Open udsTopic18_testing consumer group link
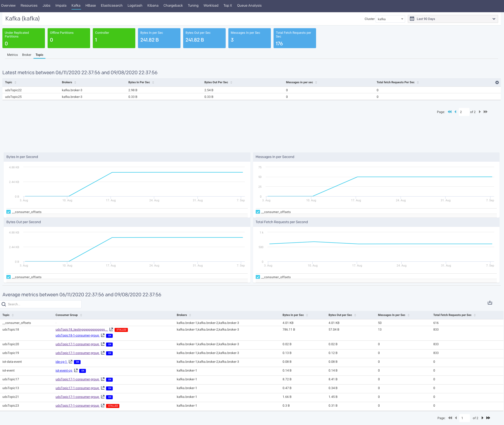 82,330
